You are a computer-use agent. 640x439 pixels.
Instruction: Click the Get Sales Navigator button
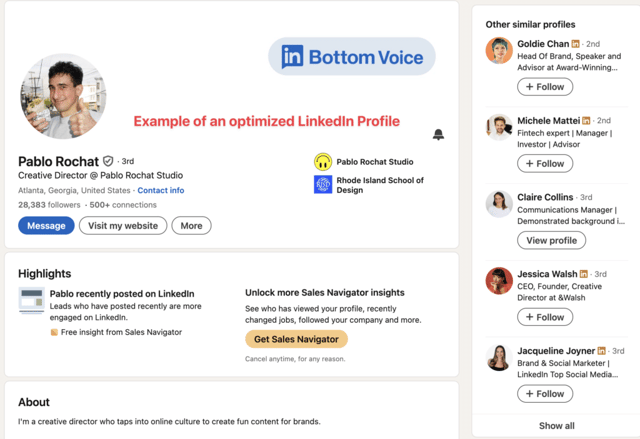coord(296,339)
